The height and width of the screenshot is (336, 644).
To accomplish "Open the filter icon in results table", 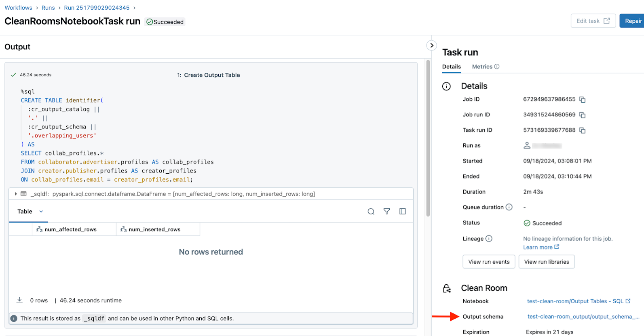I will [x=386, y=212].
